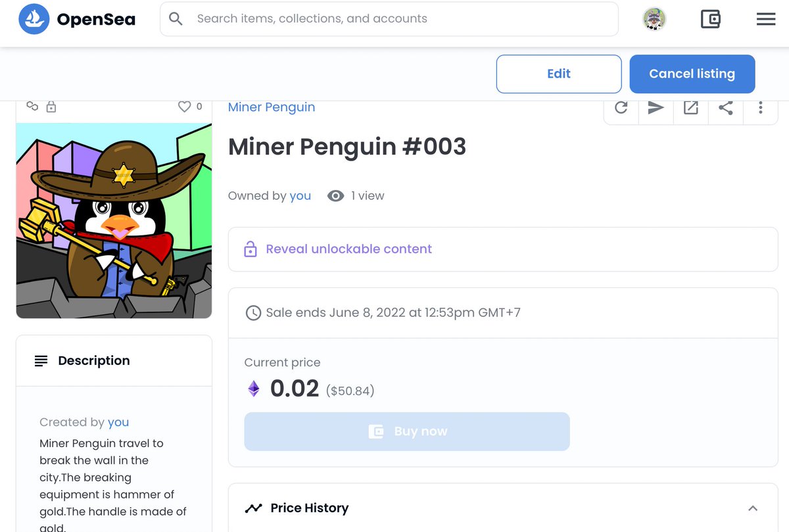The width and height of the screenshot is (789, 532).
Task: Open the three-dot more options menu
Action: pos(760,108)
